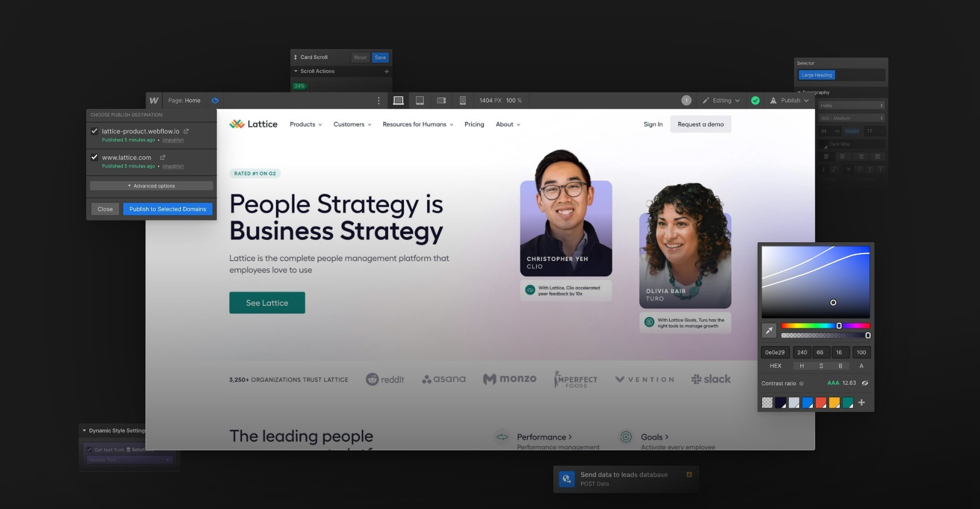Screen dimensions: 980x509
Task: Open the Page: Home selector
Action: (x=184, y=100)
